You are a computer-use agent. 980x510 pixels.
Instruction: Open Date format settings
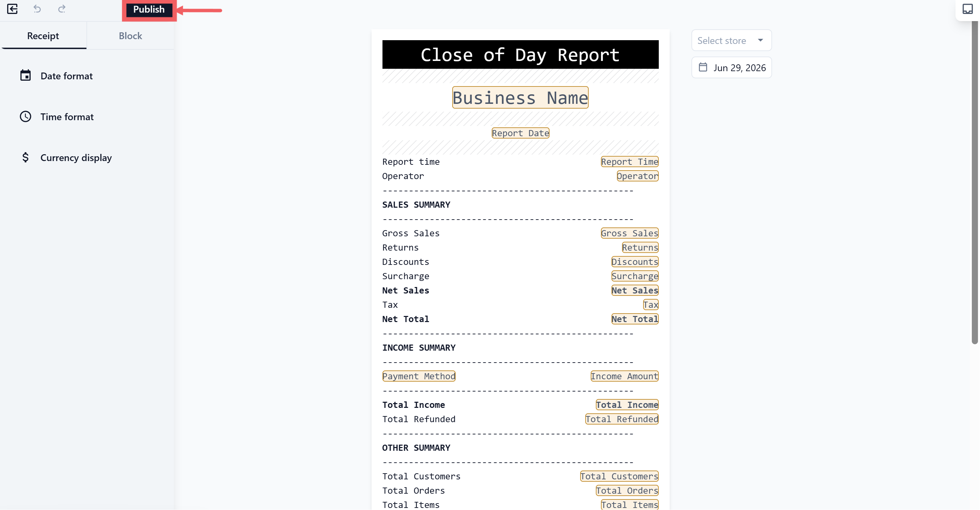coord(67,76)
